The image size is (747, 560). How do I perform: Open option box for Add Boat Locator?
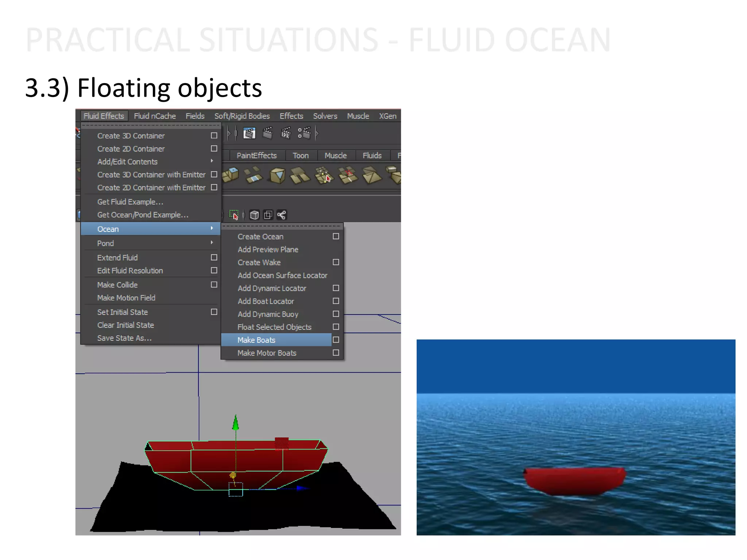[336, 301]
